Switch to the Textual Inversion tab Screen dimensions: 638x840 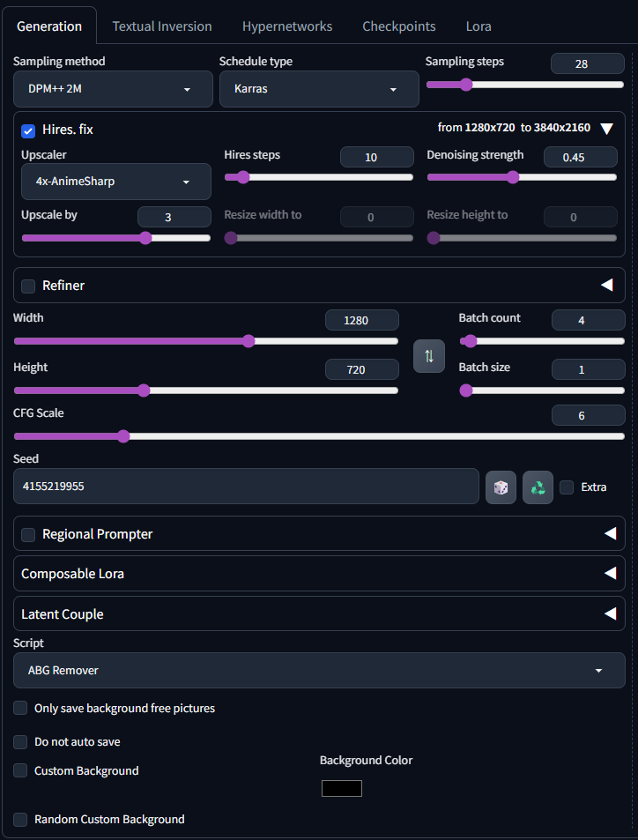click(x=162, y=26)
